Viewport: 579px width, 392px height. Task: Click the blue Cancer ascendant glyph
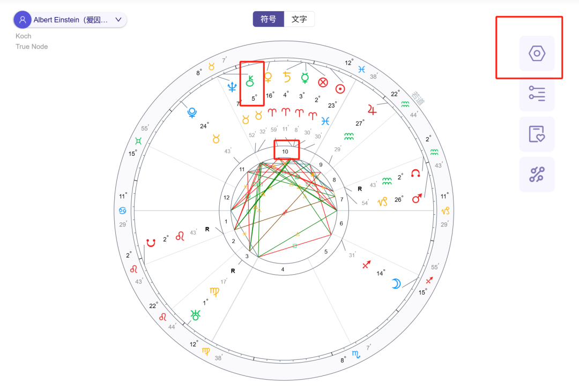tap(123, 210)
